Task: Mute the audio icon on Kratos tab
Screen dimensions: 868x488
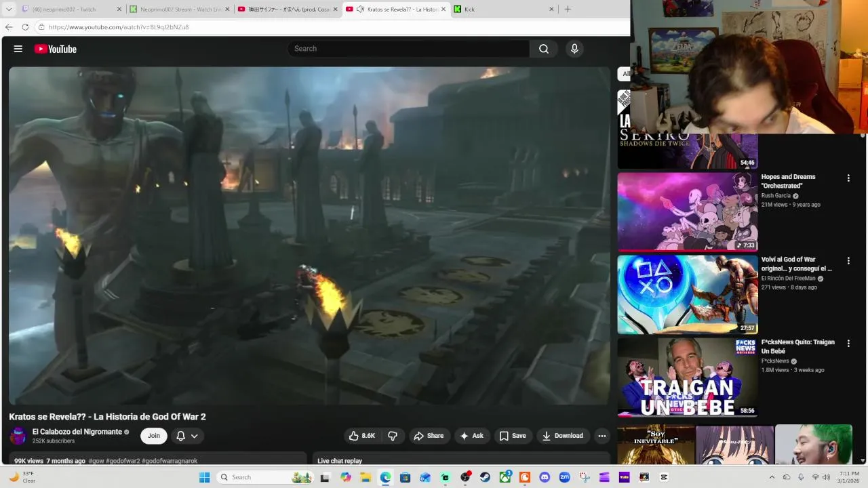Action: [x=360, y=9]
